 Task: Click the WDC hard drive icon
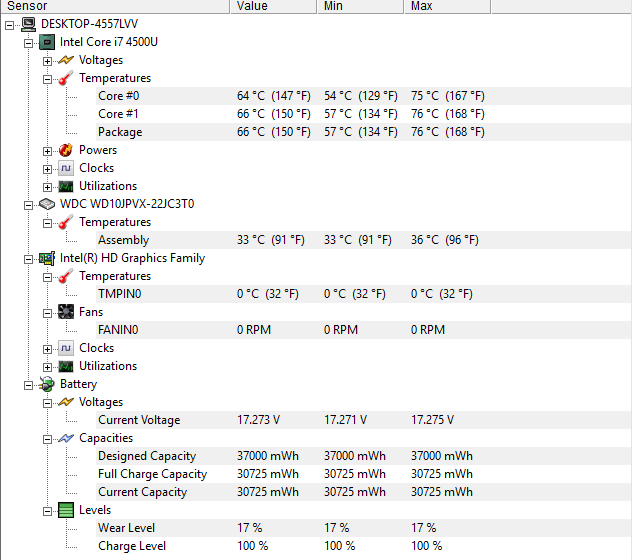pos(47,204)
